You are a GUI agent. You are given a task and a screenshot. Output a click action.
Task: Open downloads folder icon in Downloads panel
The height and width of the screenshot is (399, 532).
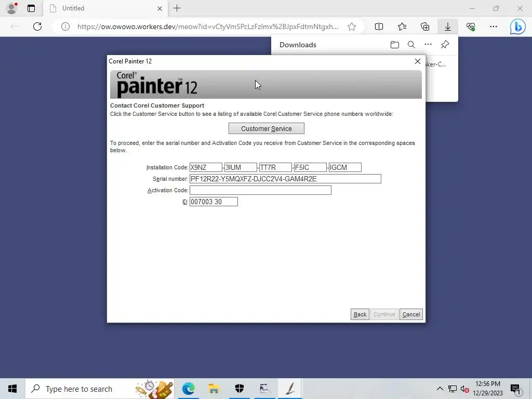pos(395,45)
